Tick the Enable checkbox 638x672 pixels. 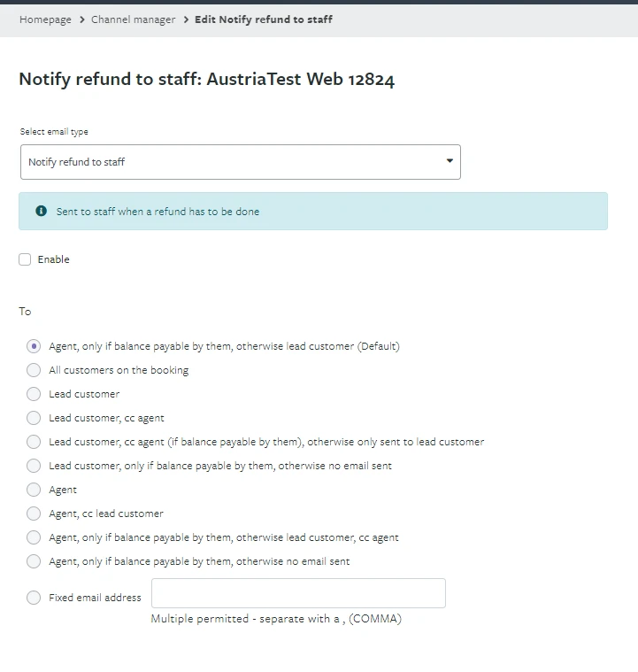25,259
